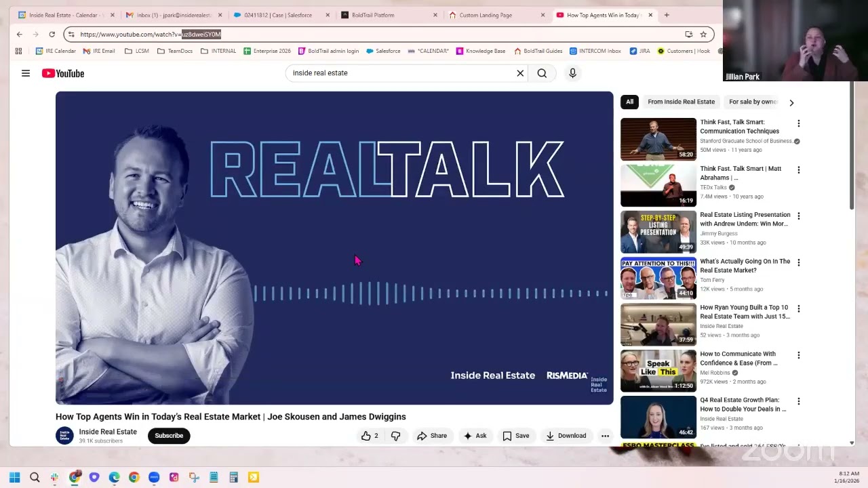The height and width of the screenshot is (488, 868).
Task: Open the LCSM bookmarks folder
Action: point(137,51)
